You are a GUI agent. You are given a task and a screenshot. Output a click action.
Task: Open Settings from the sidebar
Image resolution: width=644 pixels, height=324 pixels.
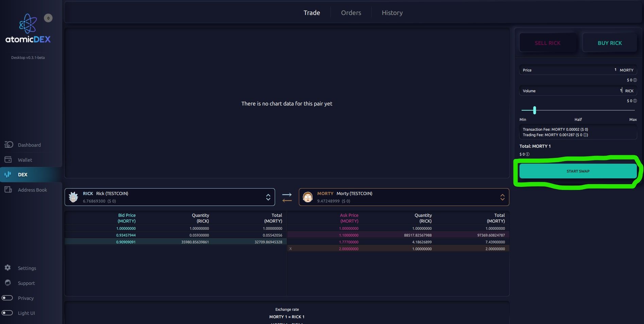27,268
